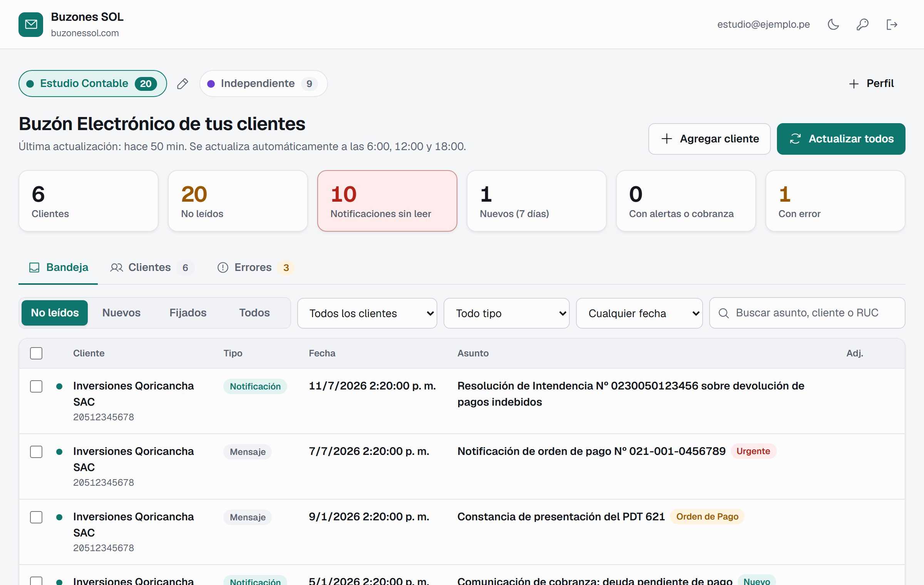Click Actualizar todos button
The width and height of the screenshot is (924, 585).
point(841,139)
